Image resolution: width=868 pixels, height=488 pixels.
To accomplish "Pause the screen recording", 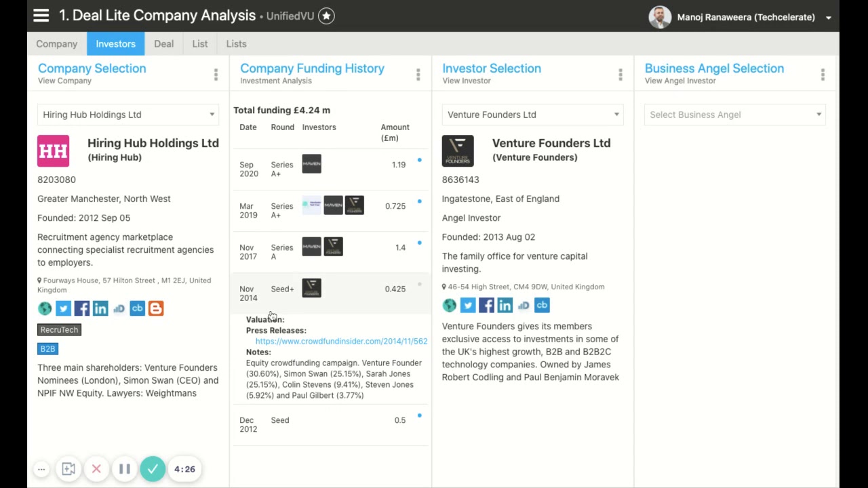I will (x=124, y=469).
